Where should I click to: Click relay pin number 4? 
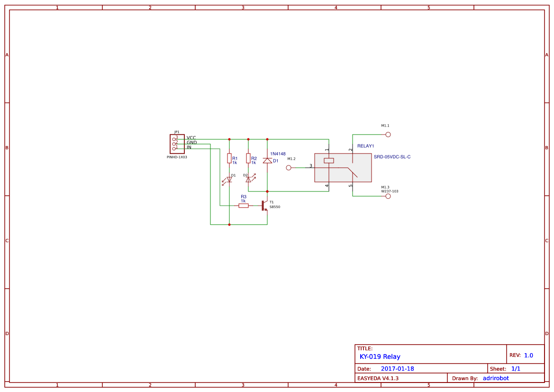tap(327, 186)
